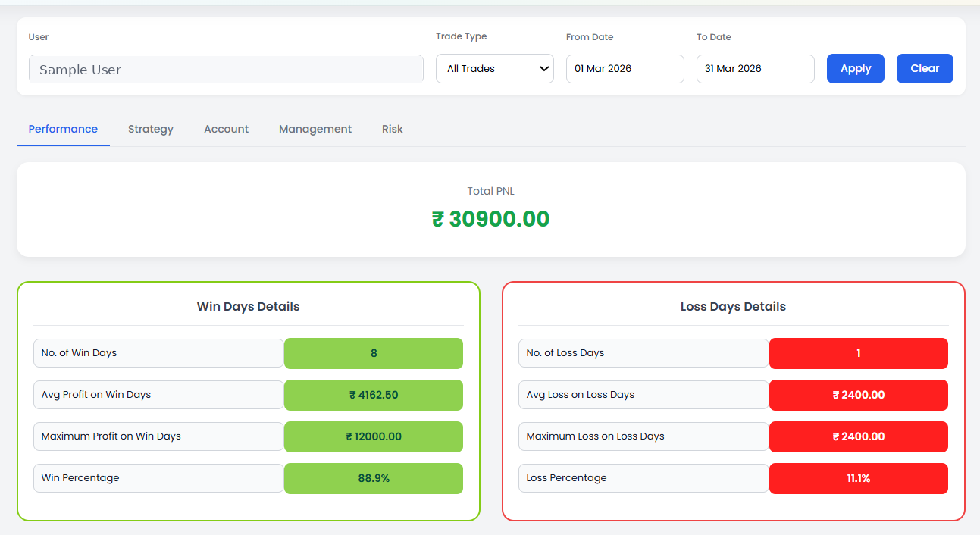Click the win percentage value 88.9%
This screenshot has height=535, width=980.
tap(374, 478)
